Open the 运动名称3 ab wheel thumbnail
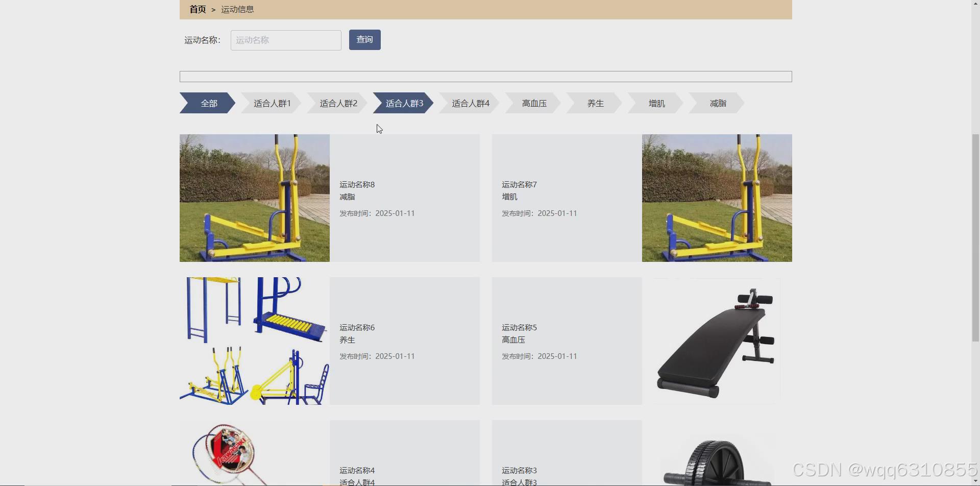 (x=717, y=453)
